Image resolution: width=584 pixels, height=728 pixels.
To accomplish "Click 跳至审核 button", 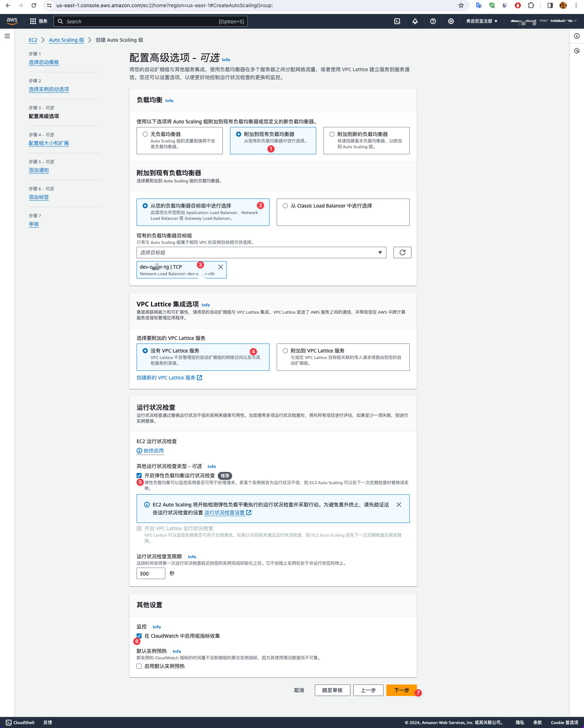I will click(x=332, y=690).
